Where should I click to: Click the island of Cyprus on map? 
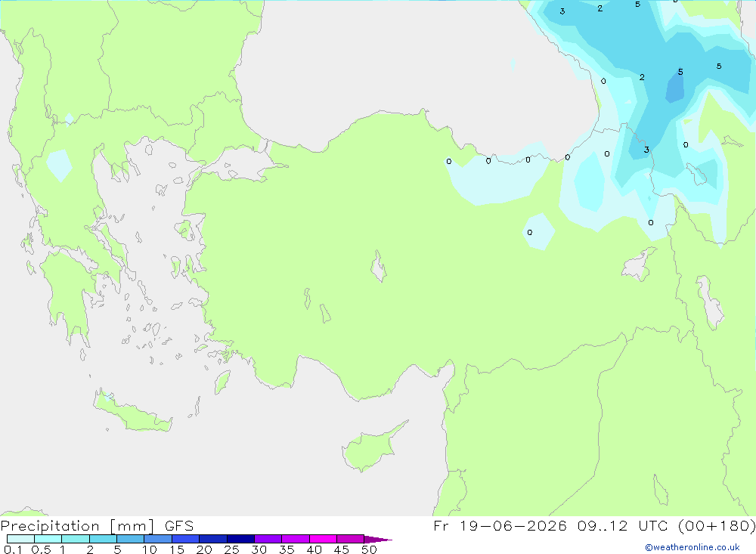[x=369, y=450]
